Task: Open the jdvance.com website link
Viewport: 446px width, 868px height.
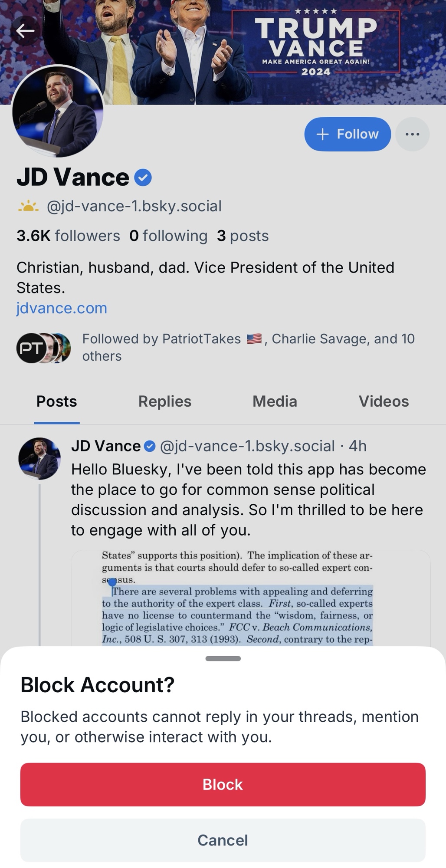Action: point(62,308)
